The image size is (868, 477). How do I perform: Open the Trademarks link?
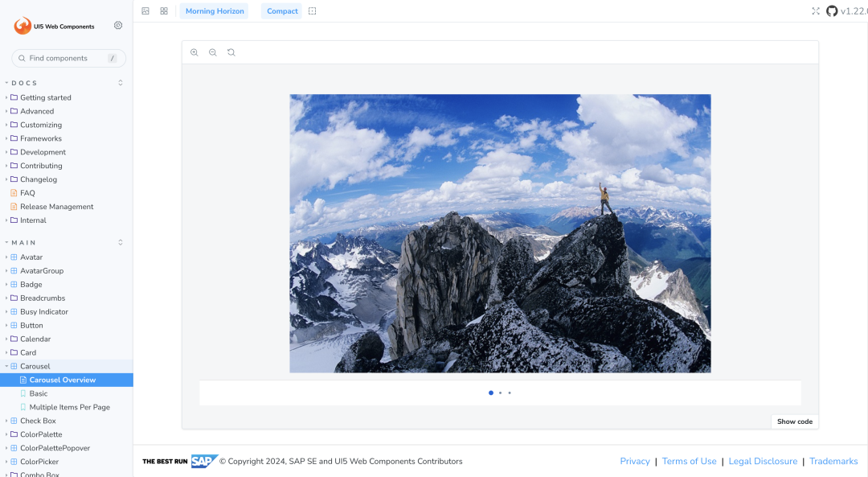(833, 461)
